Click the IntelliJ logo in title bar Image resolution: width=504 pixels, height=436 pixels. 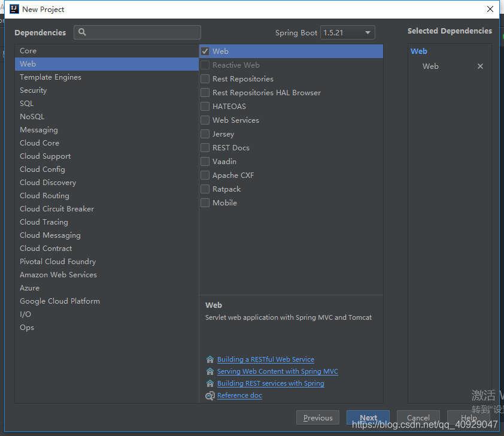(x=14, y=9)
